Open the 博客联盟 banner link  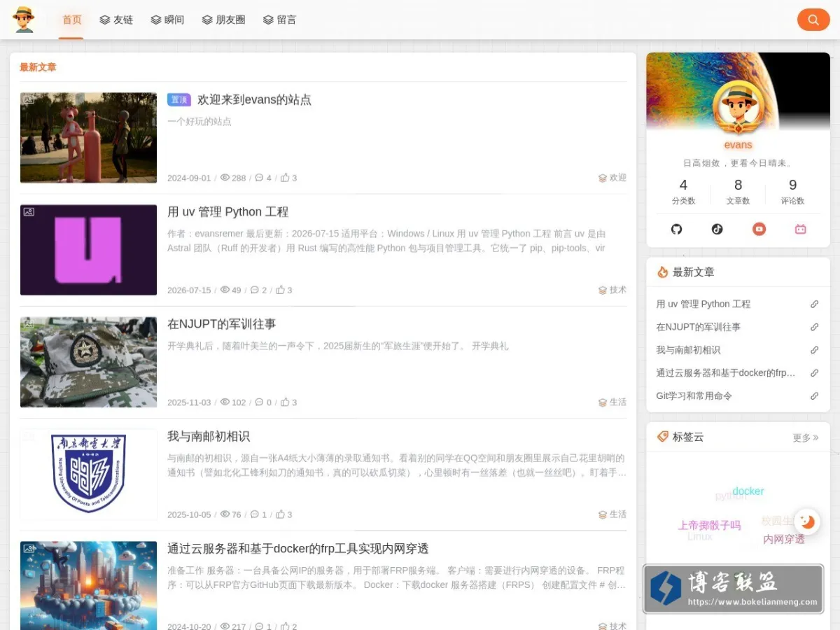[733, 589]
